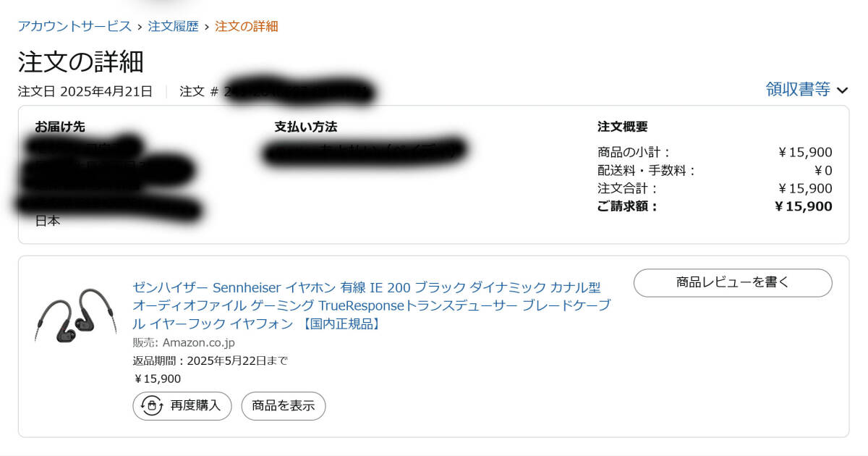Click the bold ご請求額 total amount
Viewport: 868px width, 456px height.
point(803,206)
